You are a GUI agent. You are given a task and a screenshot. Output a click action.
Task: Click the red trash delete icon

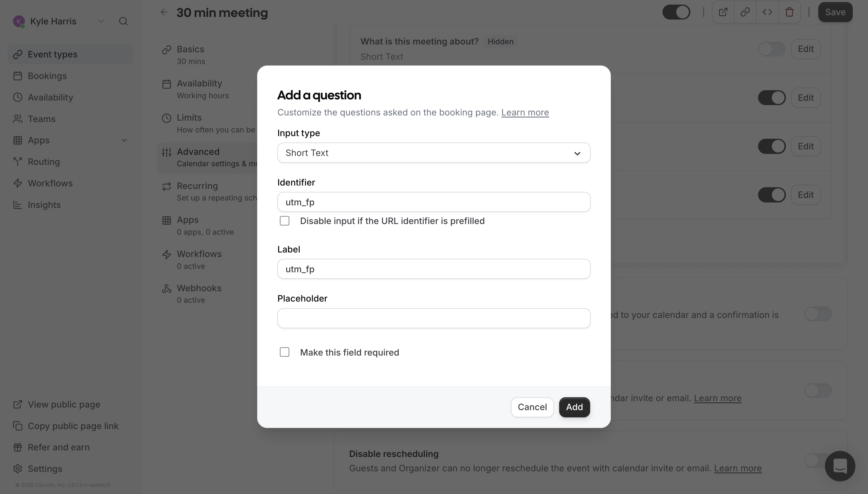click(789, 12)
